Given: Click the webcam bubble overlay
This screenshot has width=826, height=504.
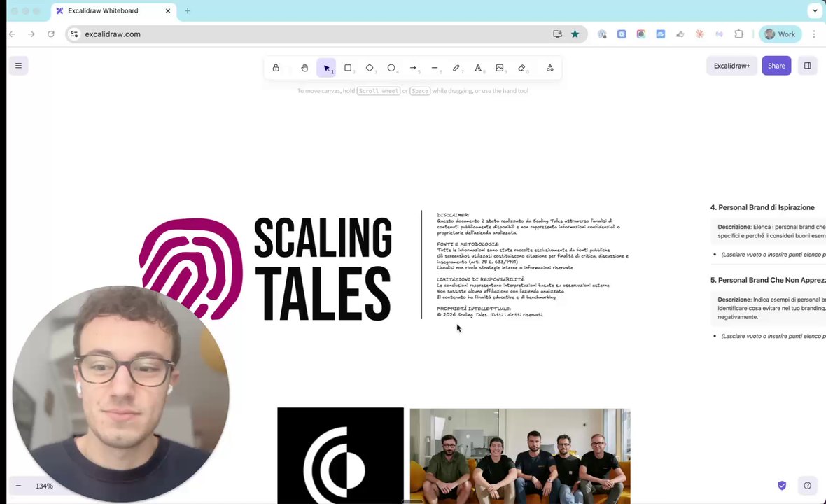Looking at the screenshot, I should (120, 394).
